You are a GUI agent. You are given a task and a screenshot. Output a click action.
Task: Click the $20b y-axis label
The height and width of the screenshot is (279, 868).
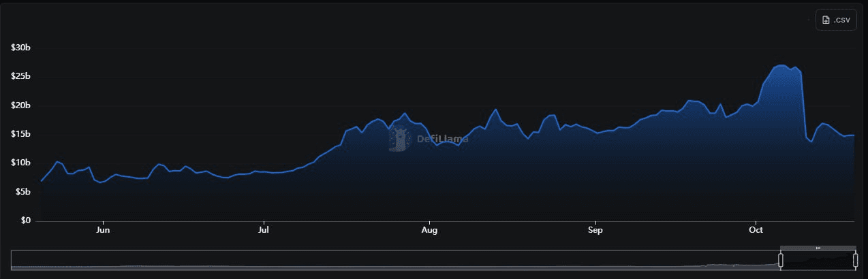pyautogui.click(x=21, y=105)
